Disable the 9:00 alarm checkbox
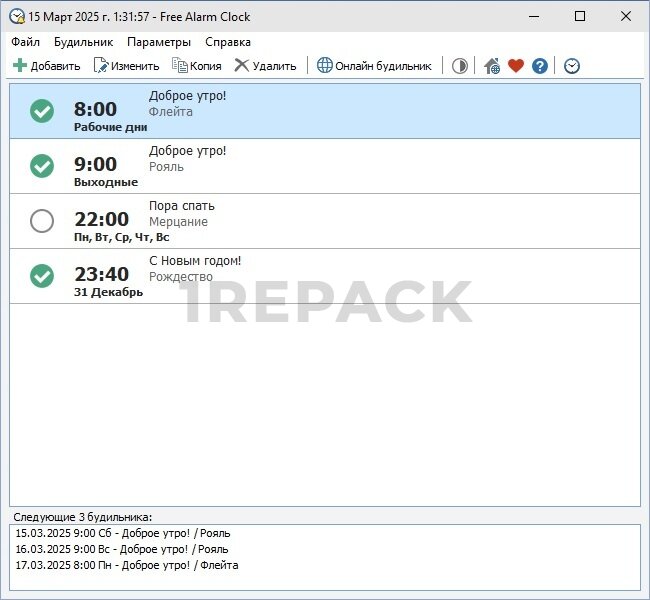 [x=42, y=166]
